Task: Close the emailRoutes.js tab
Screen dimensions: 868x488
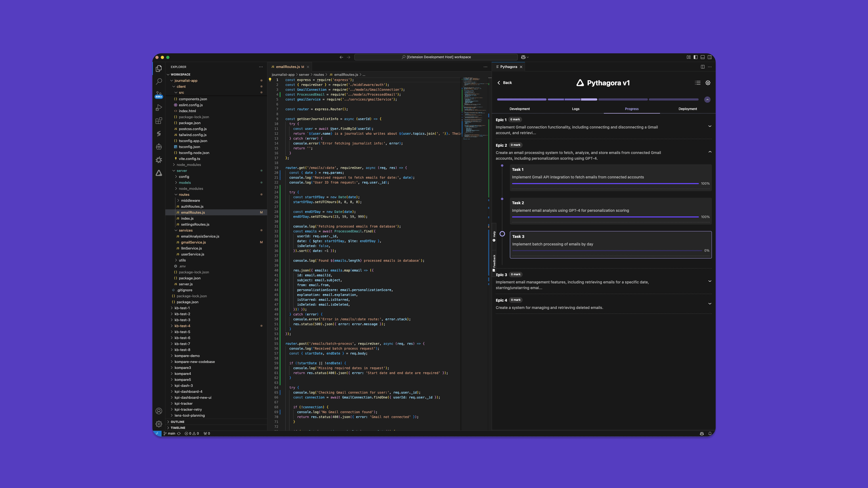Action: (x=308, y=67)
